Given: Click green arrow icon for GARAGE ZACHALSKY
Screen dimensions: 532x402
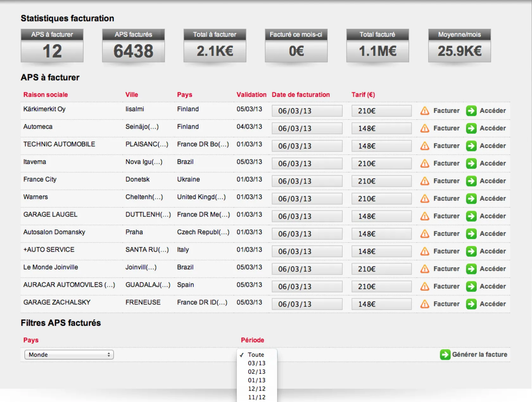Looking at the screenshot, I should coord(471,304).
